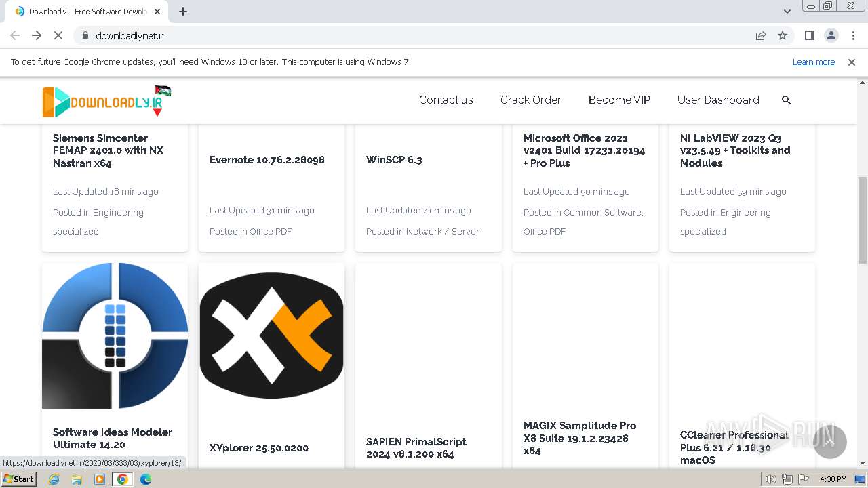Open the site search magnifier icon
Screen dimensions: 868x488
[786, 100]
